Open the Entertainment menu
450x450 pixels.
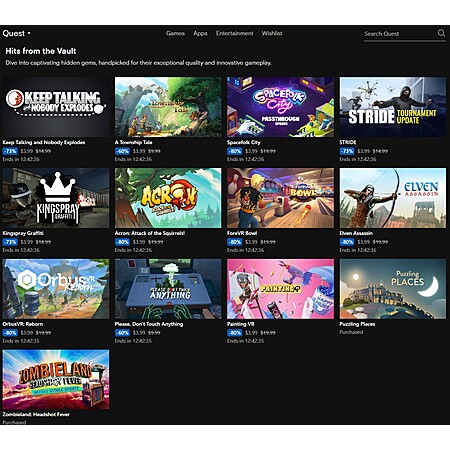click(234, 33)
